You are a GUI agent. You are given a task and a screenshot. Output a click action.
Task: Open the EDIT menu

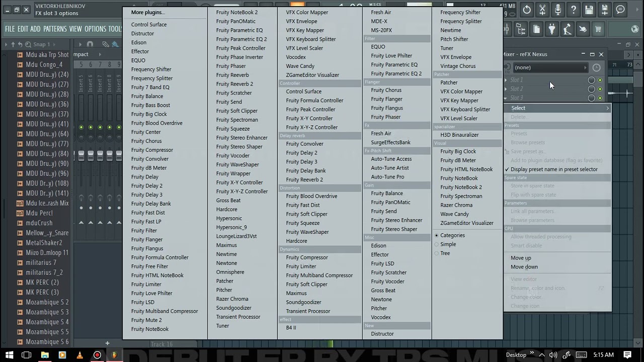click(x=23, y=29)
